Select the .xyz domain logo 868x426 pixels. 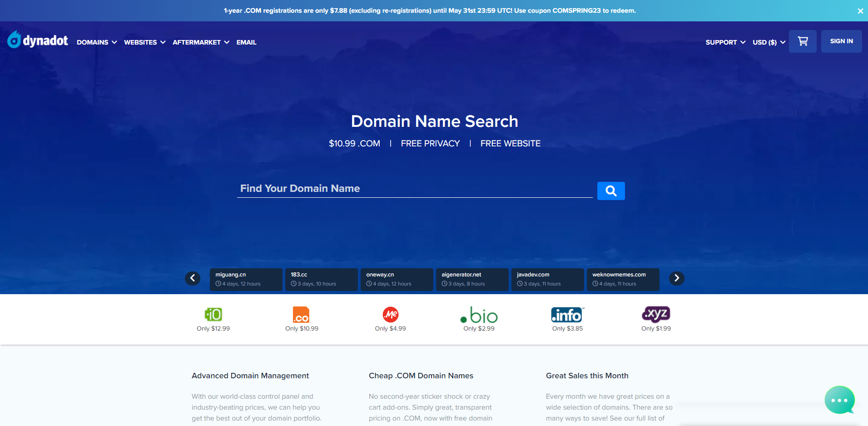656,314
